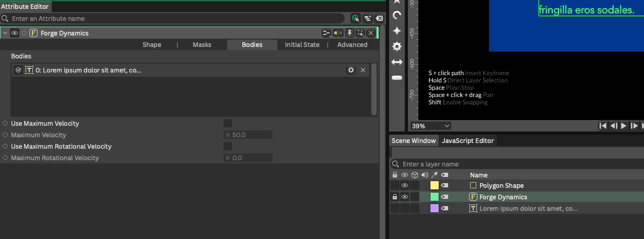The height and width of the screenshot is (239, 644).
Task: Hide the Forge Dynamics layer in Scene Window
Action: pyautogui.click(x=404, y=197)
